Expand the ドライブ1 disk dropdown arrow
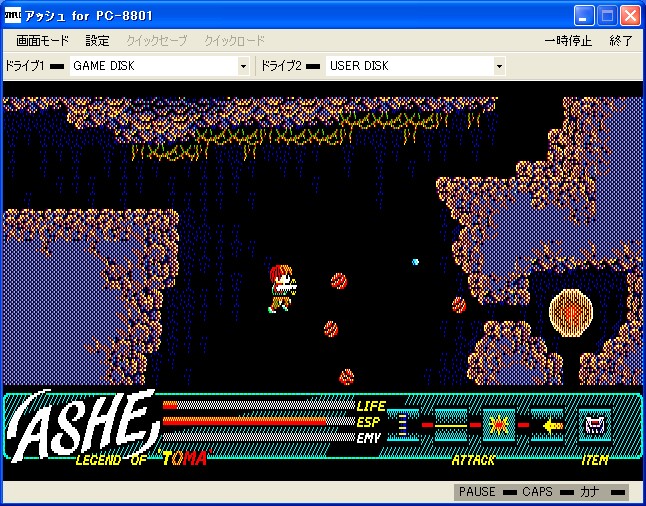Viewport: 646px width, 506px height. point(243,66)
